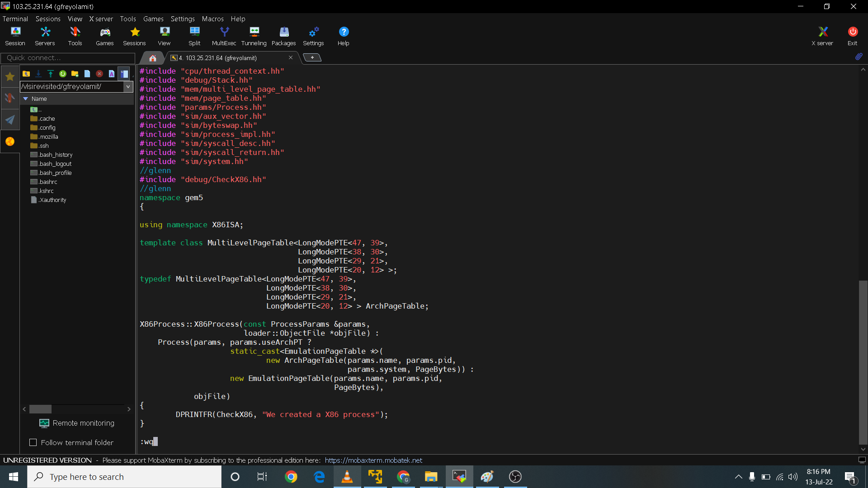This screenshot has height=488, width=868.
Task: Open the Macros menu
Action: click(212, 19)
